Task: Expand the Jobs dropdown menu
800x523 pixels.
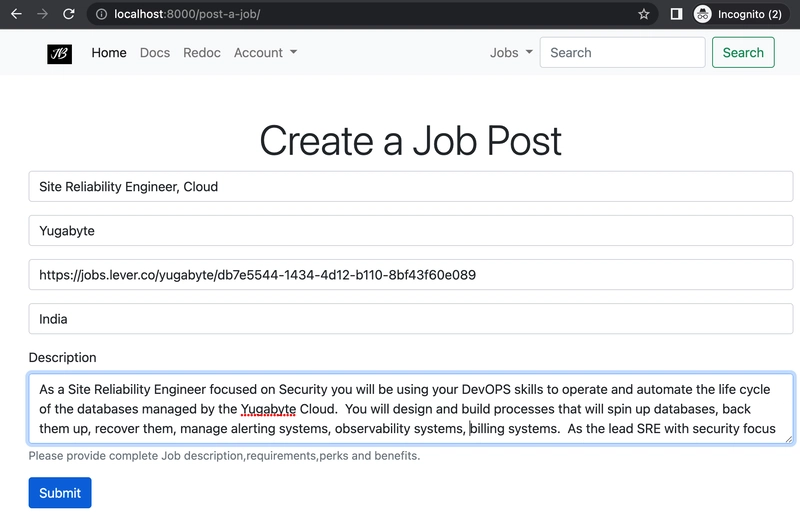Action: (511, 53)
